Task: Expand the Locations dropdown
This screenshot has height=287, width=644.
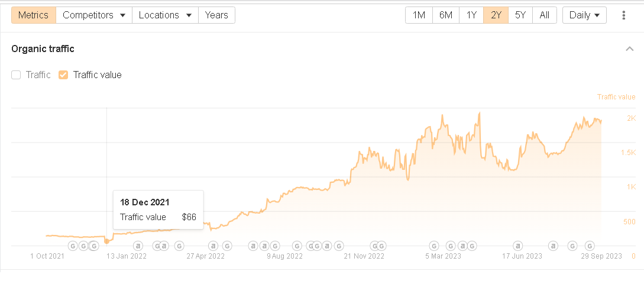Action: pyautogui.click(x=165, y=15)
